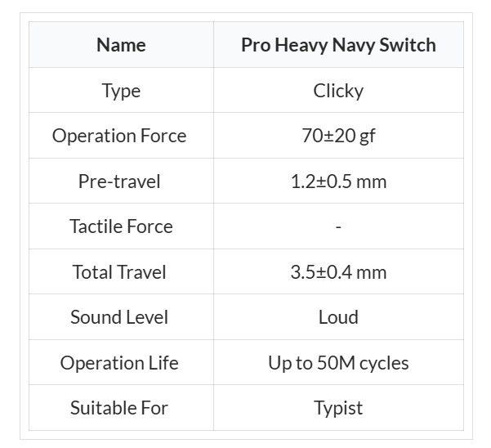Select the Up to 50M cycles value
This screenshot has width=491, height=448.
(x=338, y=363)
